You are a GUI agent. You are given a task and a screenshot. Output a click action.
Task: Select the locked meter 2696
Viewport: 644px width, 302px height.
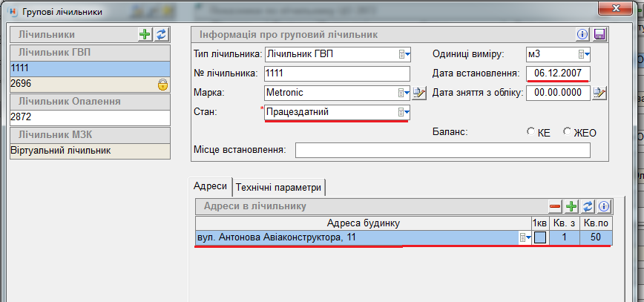(82, 85)
